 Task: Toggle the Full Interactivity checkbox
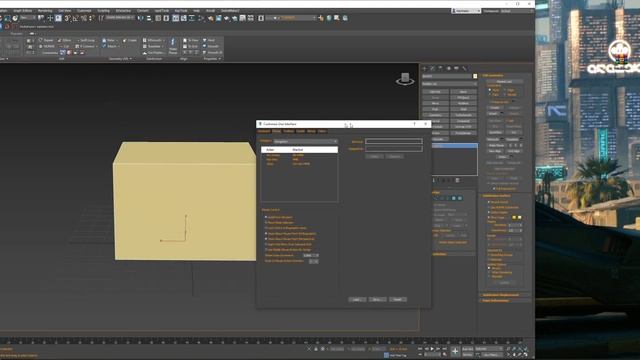[x=494, y=189]
